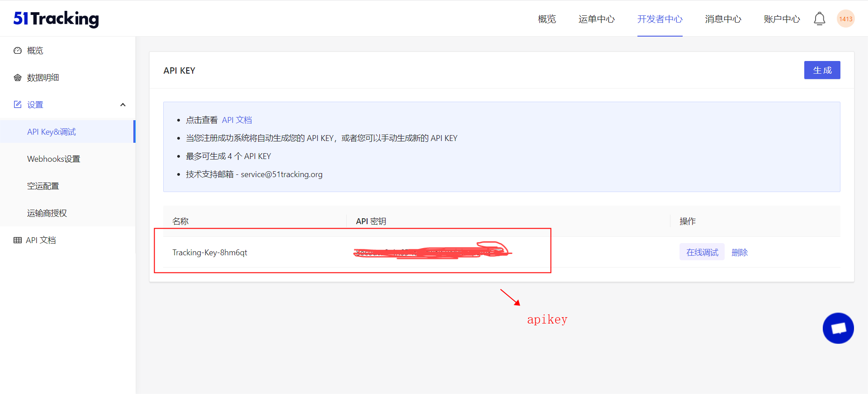This screenshot has height=394, width=868.
Task: Click the API KEY panel title
Action: pyautogui.click(x=179, y=70)
